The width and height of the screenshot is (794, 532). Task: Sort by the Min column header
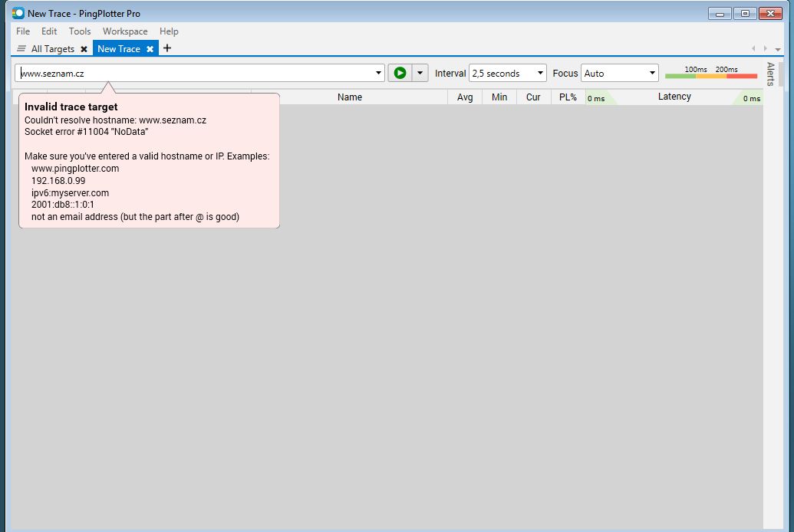[499, 97]
